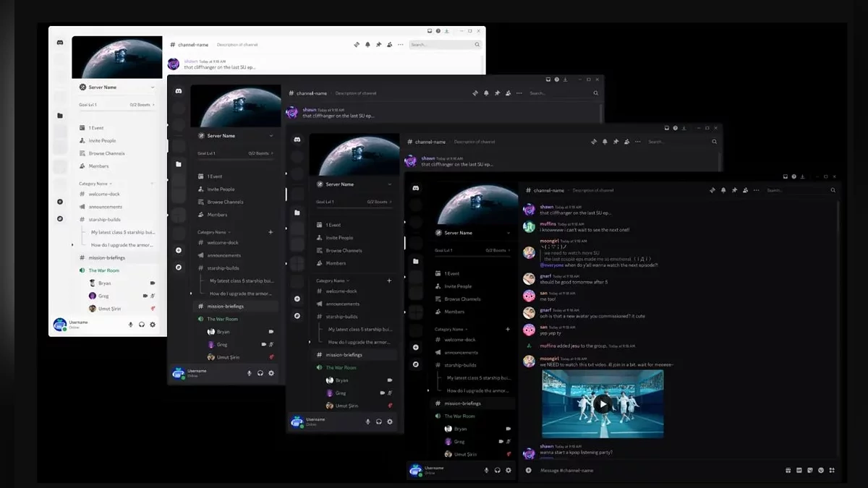The height and width of the screenshot is (488, 868).
Task: Collapse Category Name in second cascaded window
Action: 215,232
